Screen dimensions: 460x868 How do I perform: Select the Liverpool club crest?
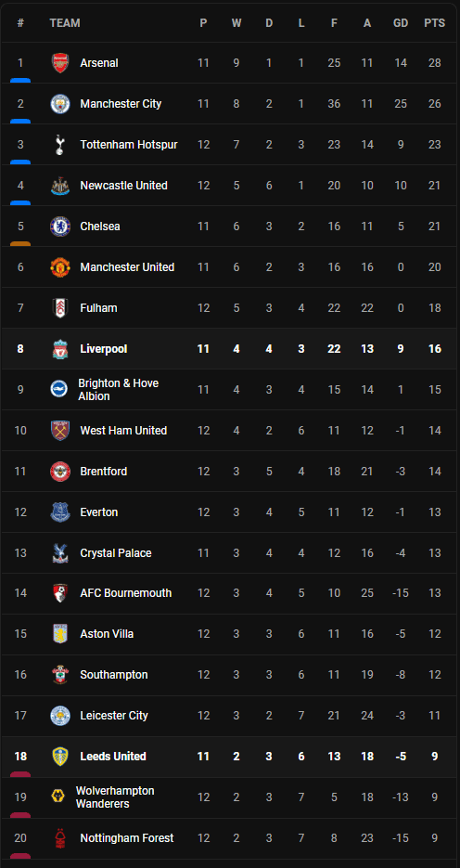pos(60,349)
